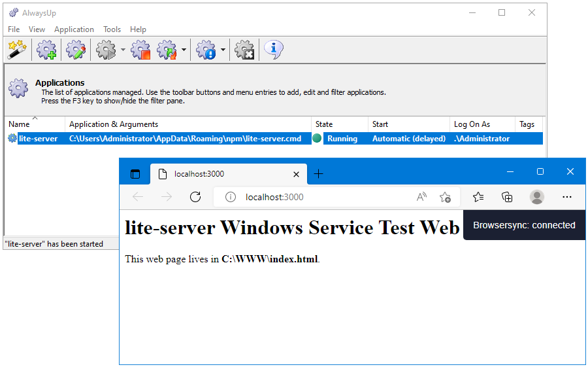Minimize the AlwaysUp window
This screenshot has width=588, height=367.
point(472,13)
